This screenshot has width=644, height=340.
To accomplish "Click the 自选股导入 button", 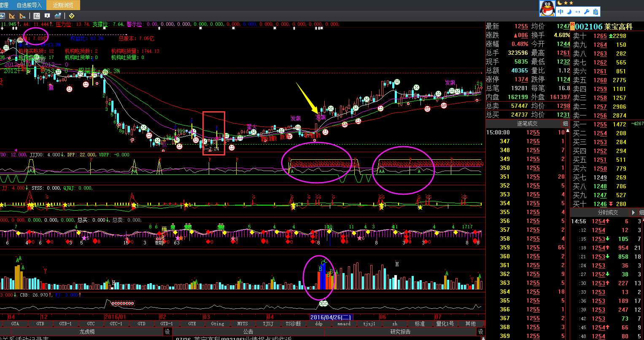I will tap(29, 5).
